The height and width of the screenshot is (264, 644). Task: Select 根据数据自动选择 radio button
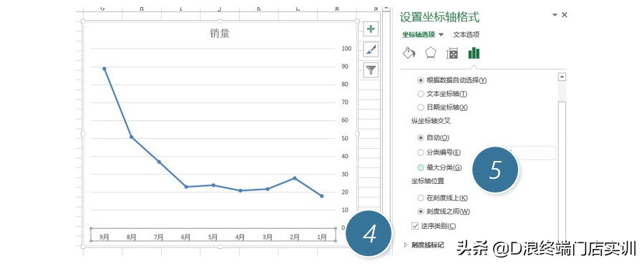[x=420, y=80]
